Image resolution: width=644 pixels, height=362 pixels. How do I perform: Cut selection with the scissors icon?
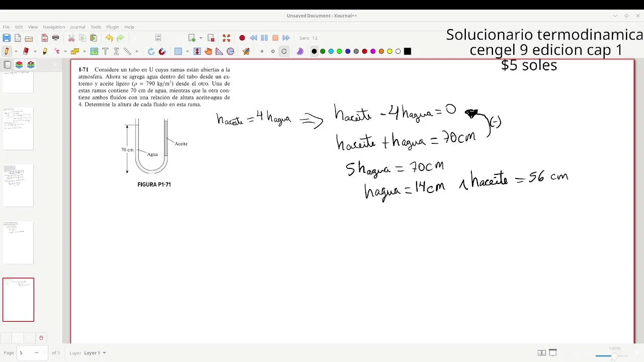71,38
